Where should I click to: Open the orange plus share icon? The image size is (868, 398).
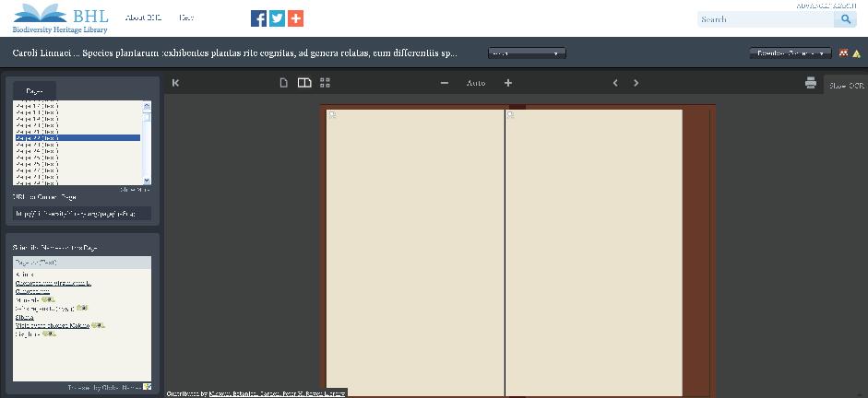point(295,18)
